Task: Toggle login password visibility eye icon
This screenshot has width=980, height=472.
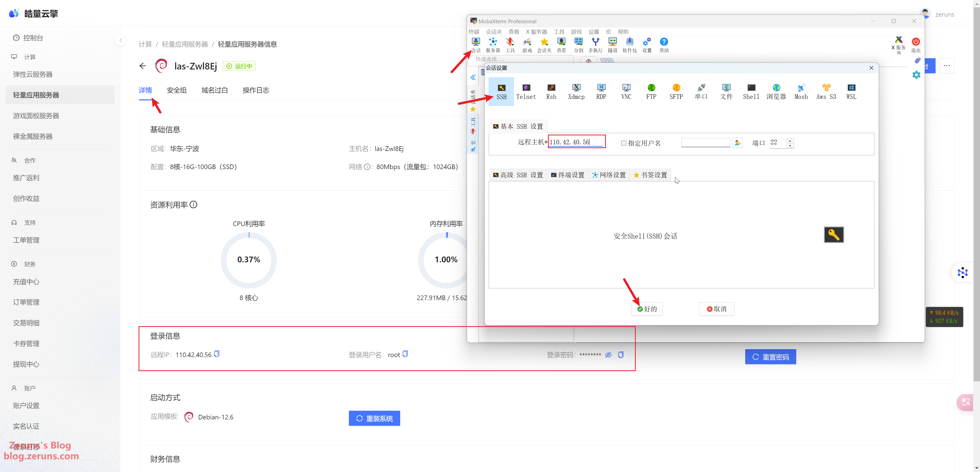Action: [x=608, y=355]
